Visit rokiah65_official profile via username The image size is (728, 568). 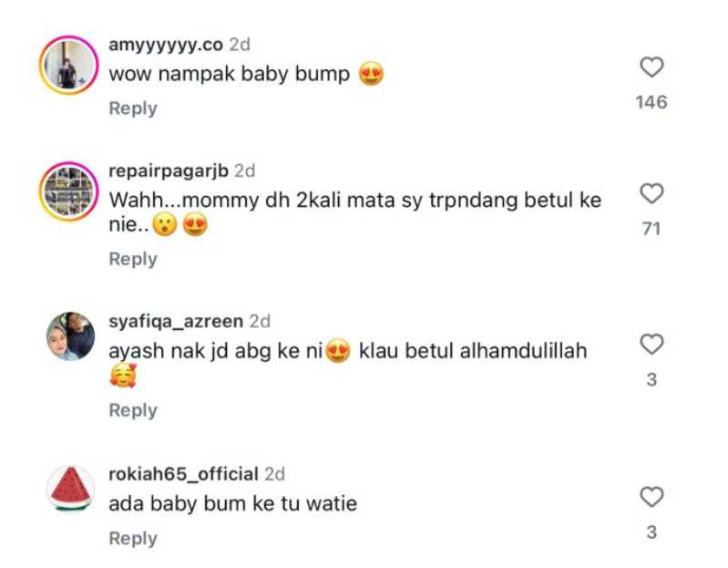click(183, 474)
